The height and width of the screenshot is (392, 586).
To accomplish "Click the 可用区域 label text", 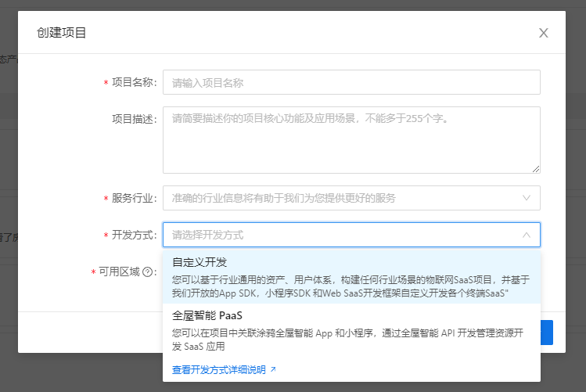I will pos(119,272).
